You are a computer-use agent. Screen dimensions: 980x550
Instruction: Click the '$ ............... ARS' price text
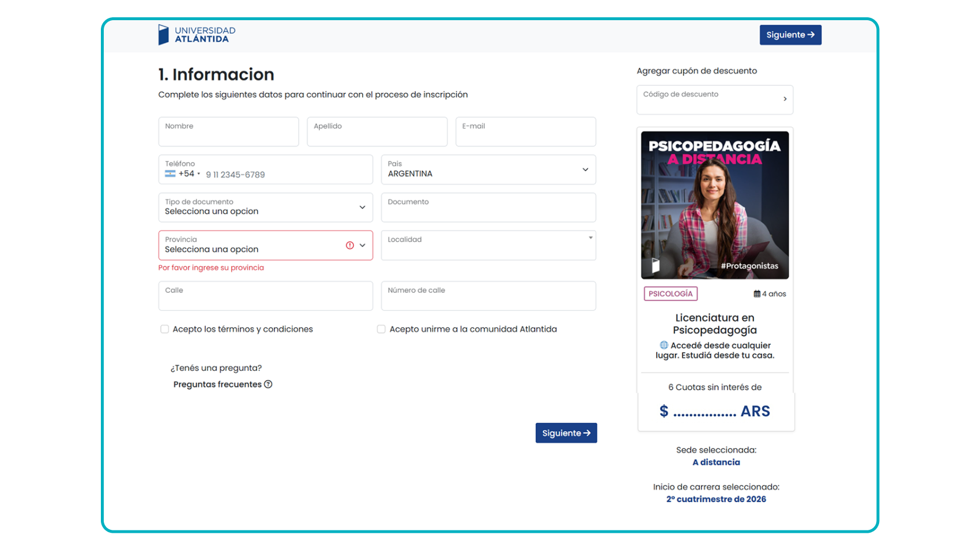(x=715, y=411)
